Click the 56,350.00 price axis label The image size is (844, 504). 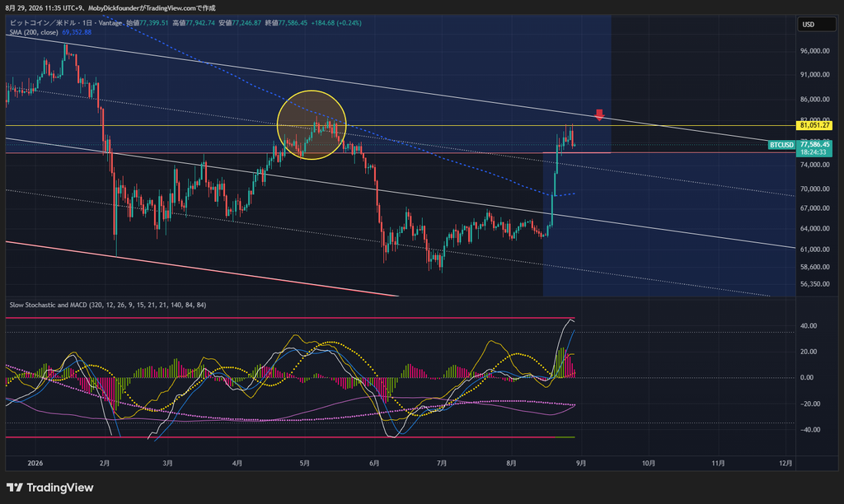click(x=815, y=284)
